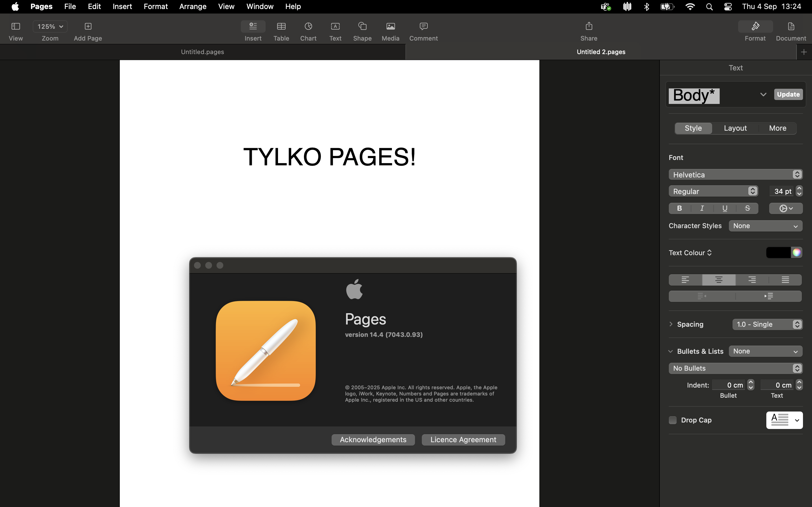Open the Character Styles dropdown
The image size is (812, 507).
[x=765, y=226]
